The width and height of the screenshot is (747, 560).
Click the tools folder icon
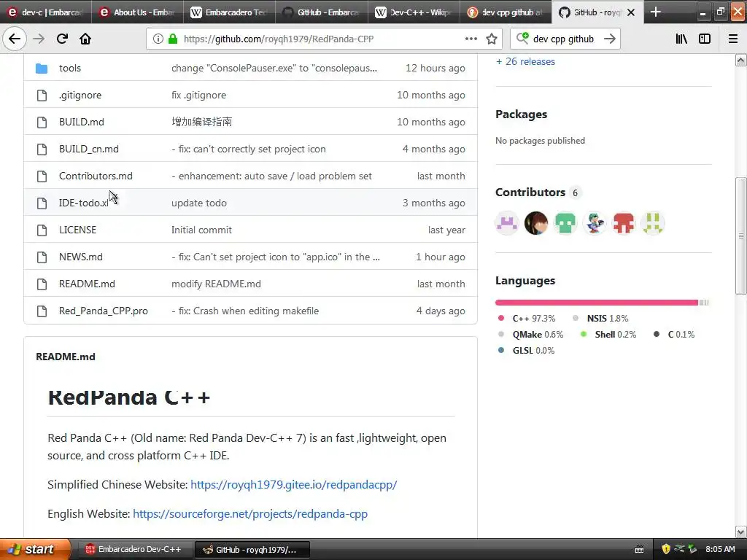(42, 68)
